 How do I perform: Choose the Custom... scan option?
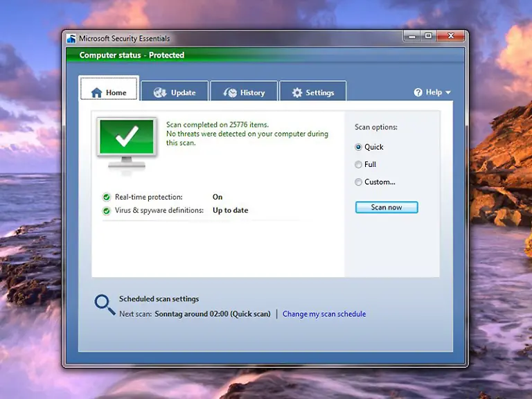358,182
